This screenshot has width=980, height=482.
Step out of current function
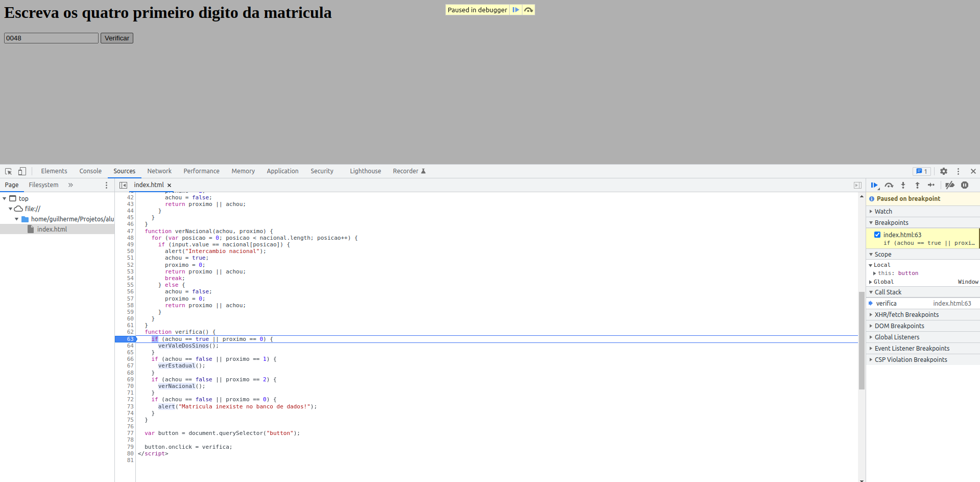pos(917,185)
